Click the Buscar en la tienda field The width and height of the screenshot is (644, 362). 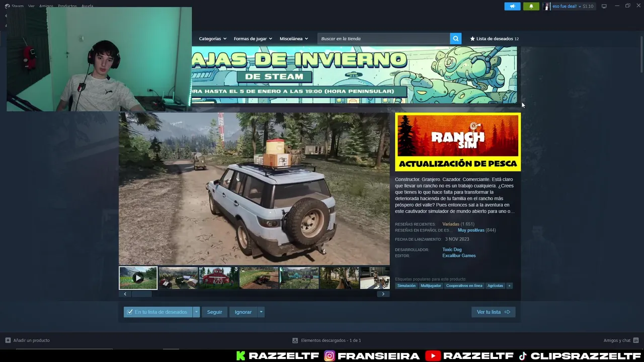(384, 39)
